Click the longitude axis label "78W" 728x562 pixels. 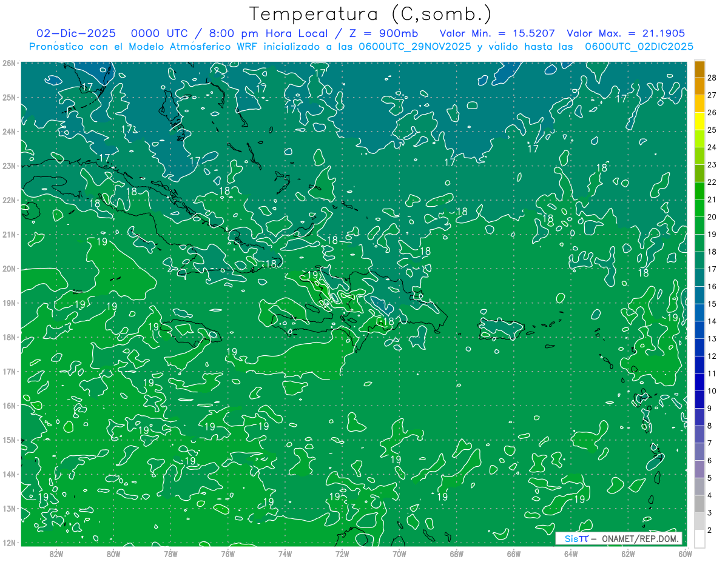[170, 554]
